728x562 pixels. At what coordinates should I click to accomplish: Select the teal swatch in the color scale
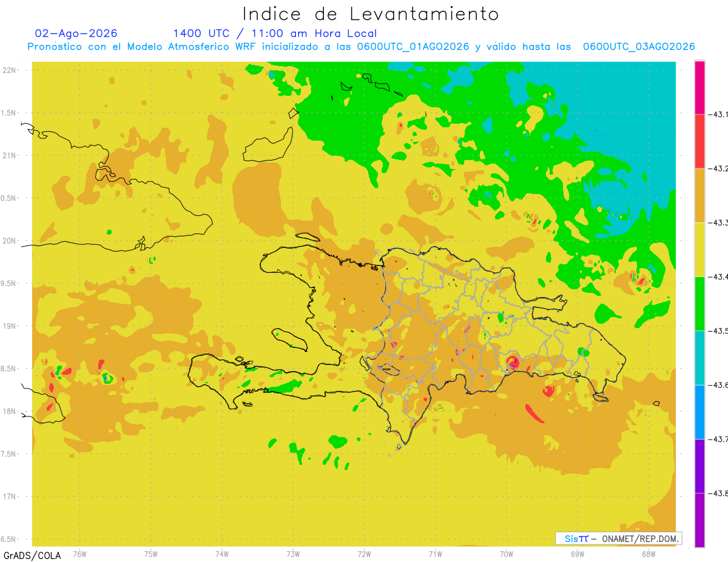[x=699, y=358]
